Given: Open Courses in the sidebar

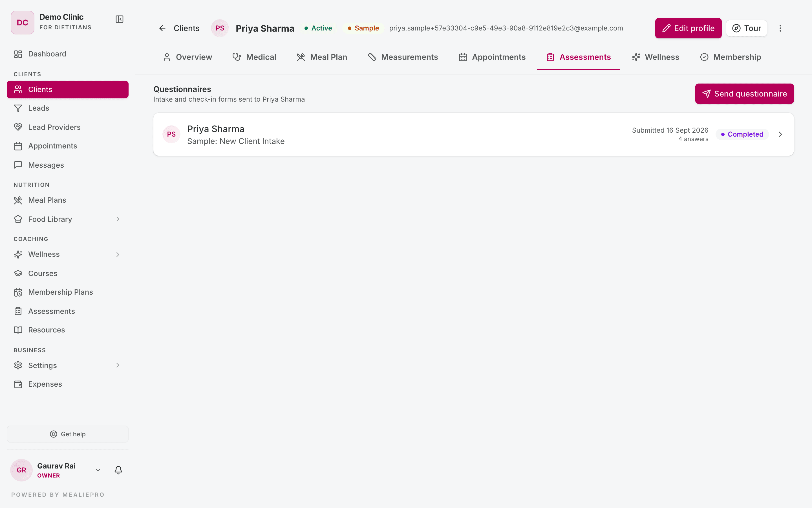Looking at the screenshot, I should click(x=67, y=273).
